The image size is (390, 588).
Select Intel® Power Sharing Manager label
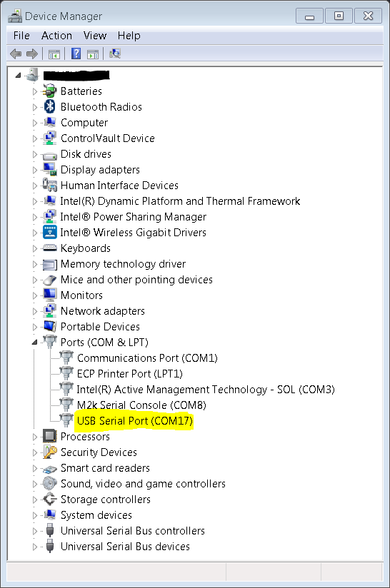pos(134,217)
